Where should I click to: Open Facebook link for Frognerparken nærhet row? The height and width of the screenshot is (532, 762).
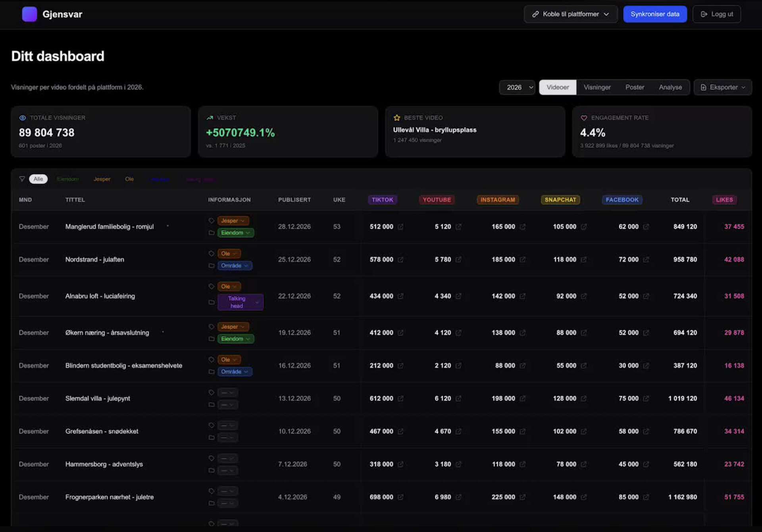pyautogui.click(x=646, y=497)
